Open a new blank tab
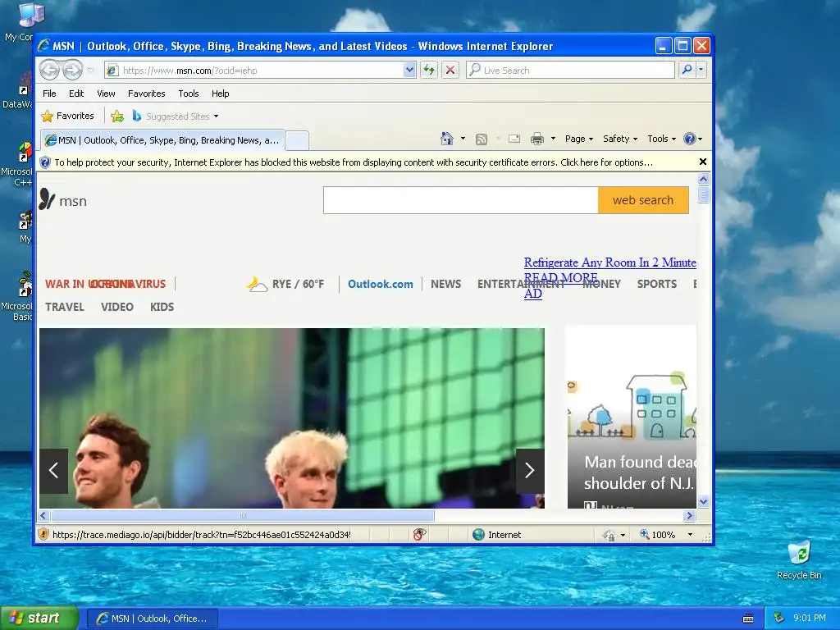Image resolution: width=840 pixels, height=630 pixels. 297,141
